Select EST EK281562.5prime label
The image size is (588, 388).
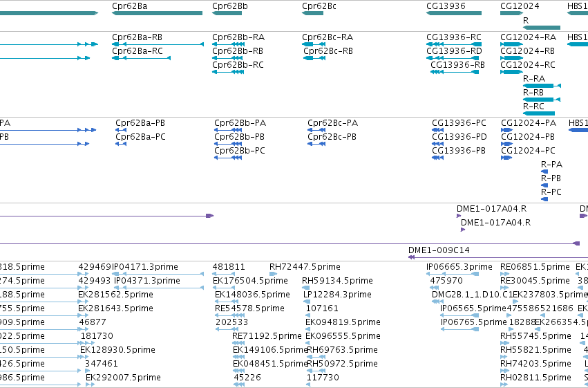pos(115,295)
